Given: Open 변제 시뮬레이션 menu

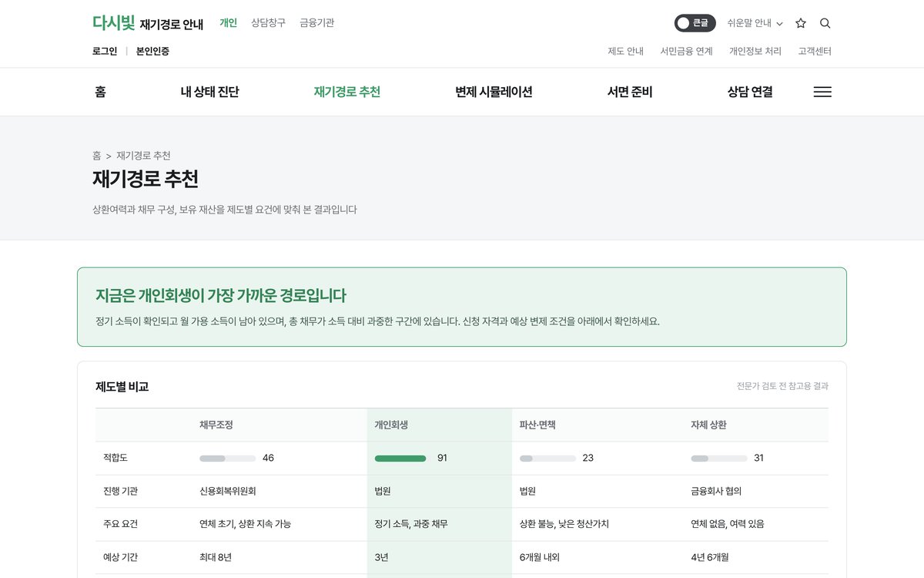Looking at the screenshot, I should [x=494, y=92].
